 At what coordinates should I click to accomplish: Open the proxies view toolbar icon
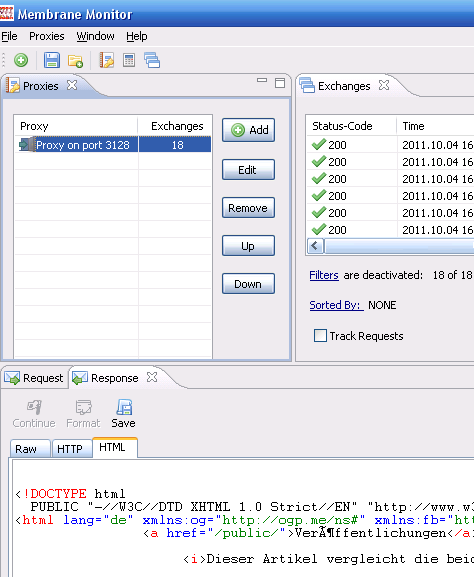click(107, 60)
